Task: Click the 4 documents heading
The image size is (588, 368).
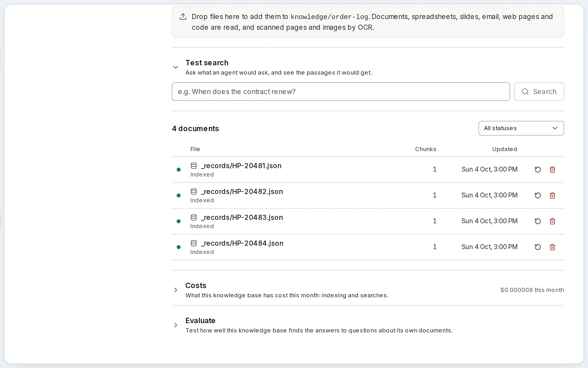Action: [x=195, y=128]
